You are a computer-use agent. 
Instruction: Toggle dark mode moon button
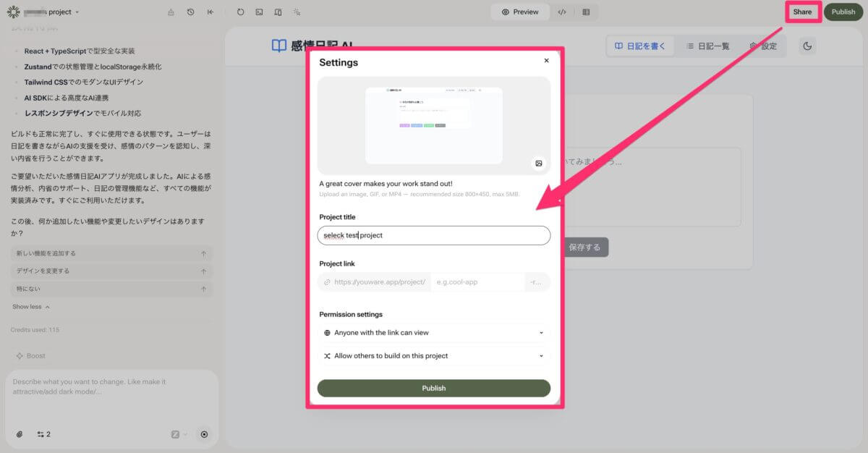click(808, 46)
